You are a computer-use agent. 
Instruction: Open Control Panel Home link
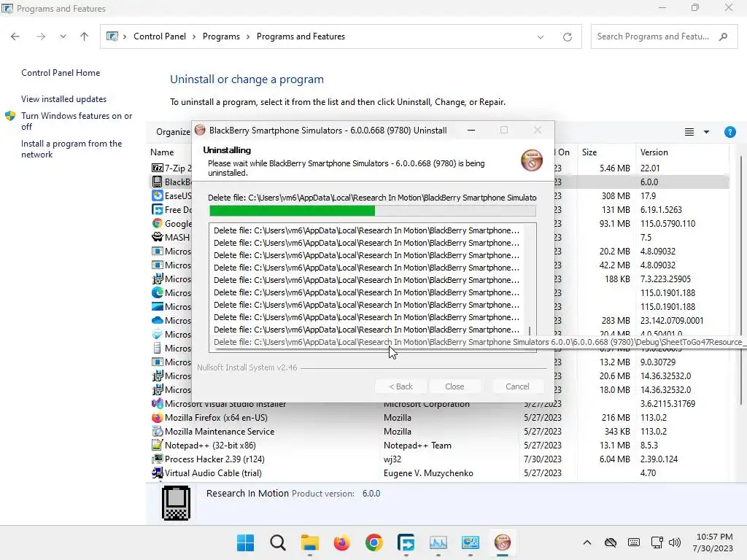(x=61, y=73)
